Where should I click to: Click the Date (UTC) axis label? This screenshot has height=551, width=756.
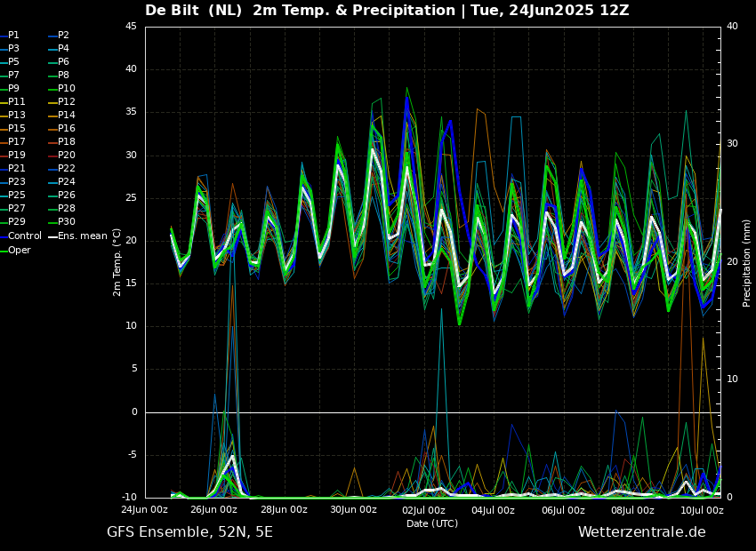(x=432, y=523)
